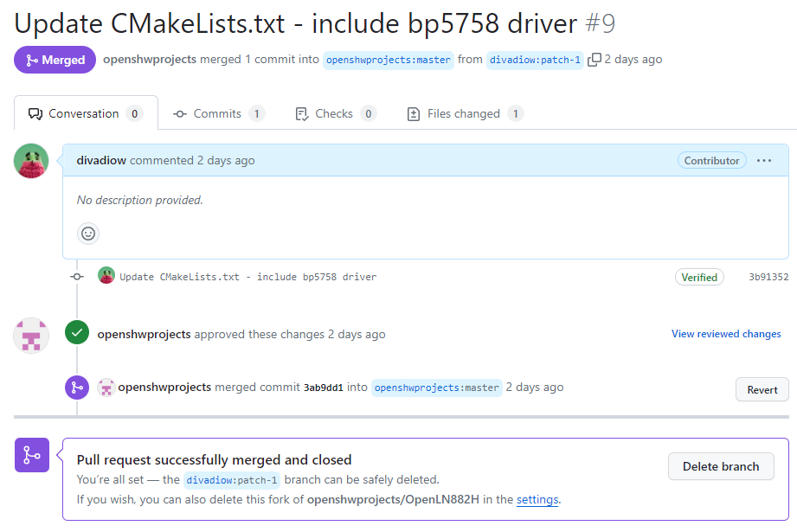Click divadiow username in comment header
Image resolution: width=797 pixels, height=532 pixels.
coord(101,160)
